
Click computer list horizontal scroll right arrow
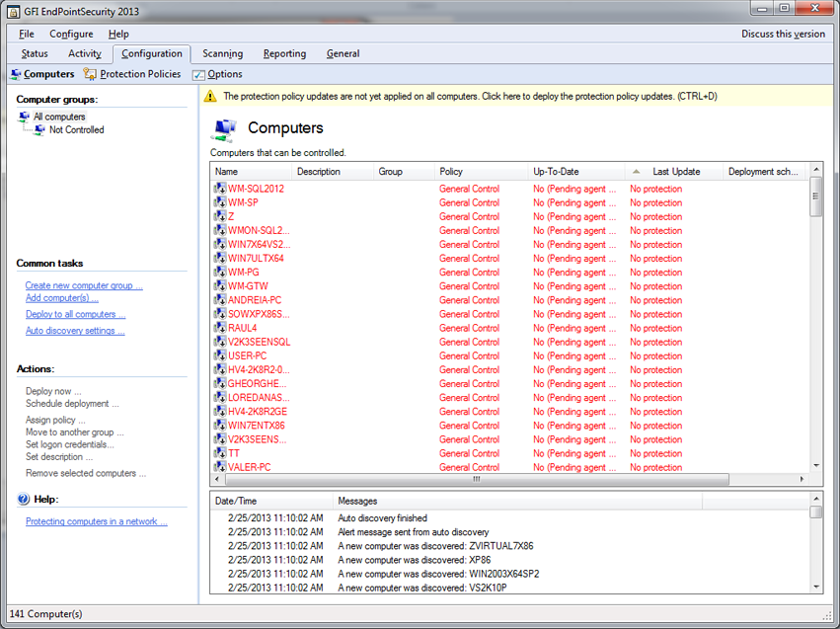pyautogui.click(x=802, y=479)
